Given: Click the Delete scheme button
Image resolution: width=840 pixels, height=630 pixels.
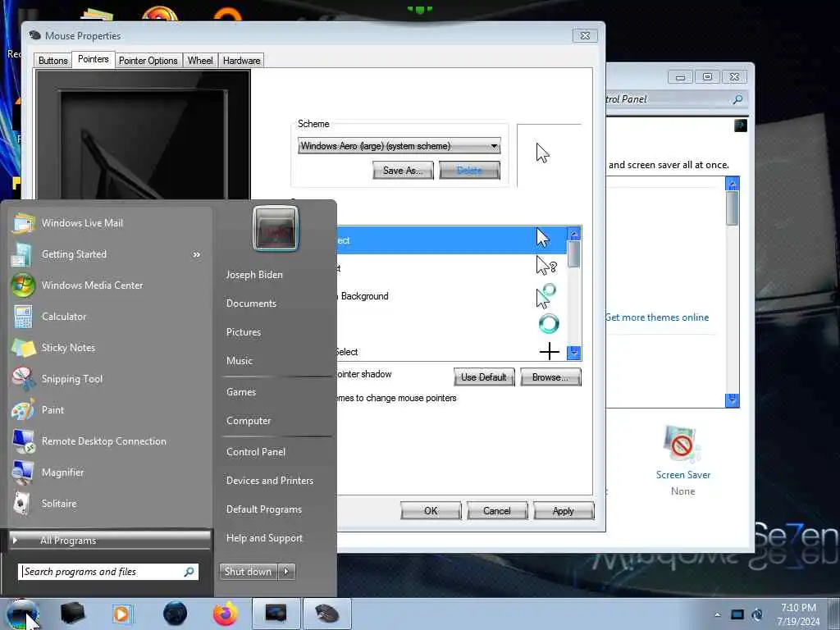Looking at the screenshot, I should [x=469, y=171].
